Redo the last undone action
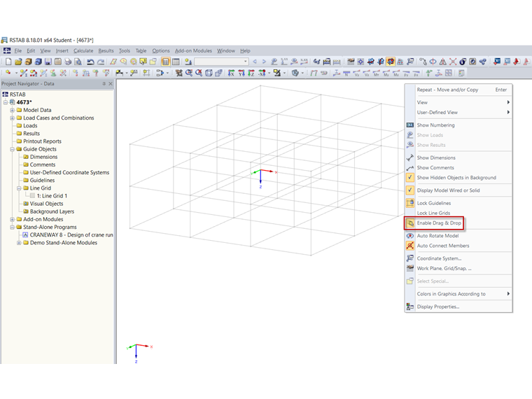 click(100, 62)
